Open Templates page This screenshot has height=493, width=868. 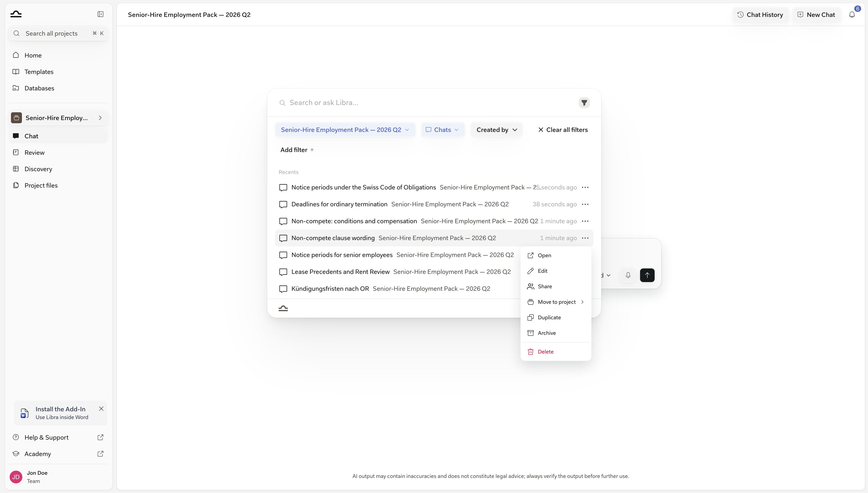point(58,72)
